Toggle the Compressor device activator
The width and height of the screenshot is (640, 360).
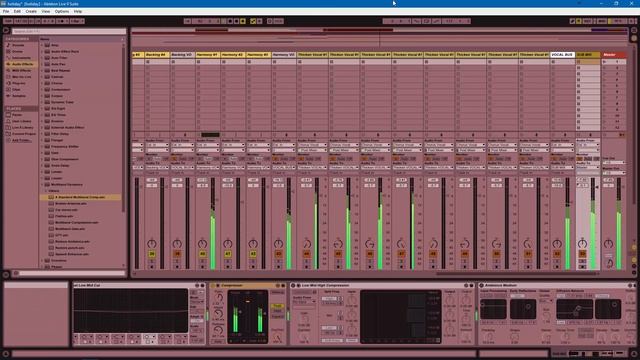pos(213,285)
